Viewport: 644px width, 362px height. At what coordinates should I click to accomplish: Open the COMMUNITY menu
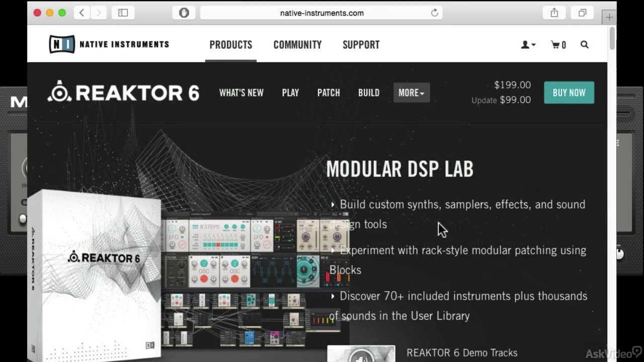point(297,45)
